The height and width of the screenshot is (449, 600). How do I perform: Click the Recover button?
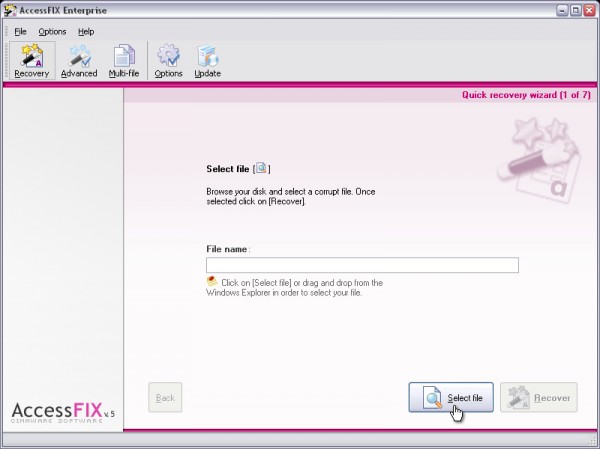(x=539, y=397)
